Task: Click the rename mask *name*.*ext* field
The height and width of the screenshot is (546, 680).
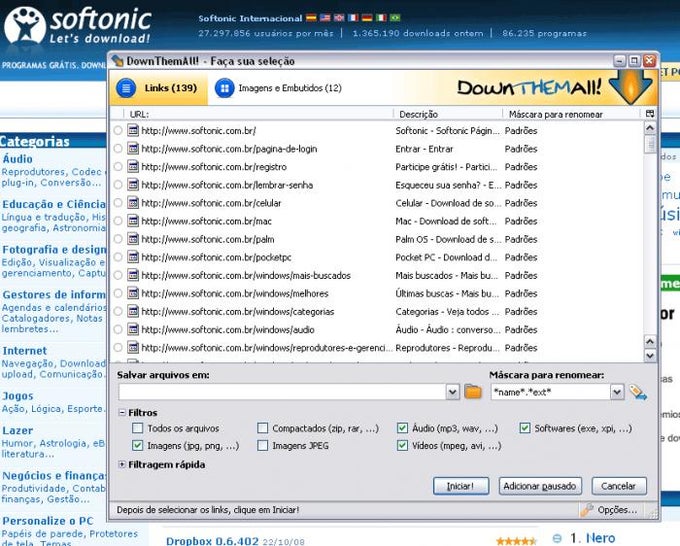Action: pyautogui.click(x=551, y=392)
